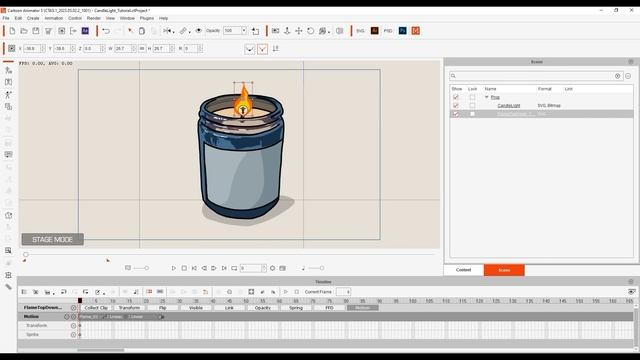Click the PSD import icon

(x=388, y=31)
